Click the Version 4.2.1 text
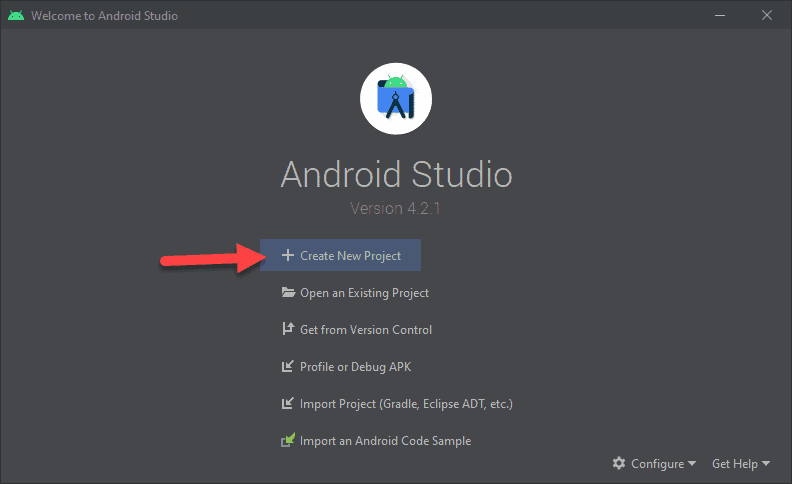Image resolution: width=792 pixels, height=484 pixels. [396, 209]
